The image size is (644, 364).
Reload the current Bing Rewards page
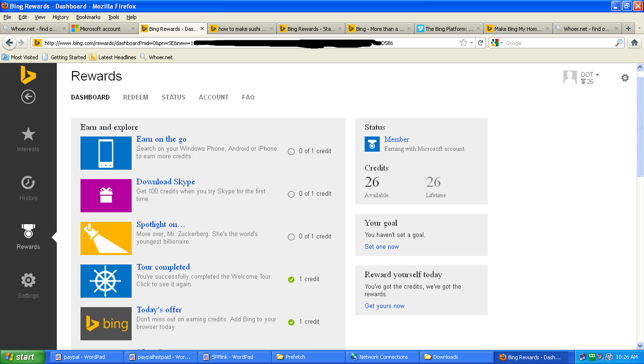click(x=481, y=43)
